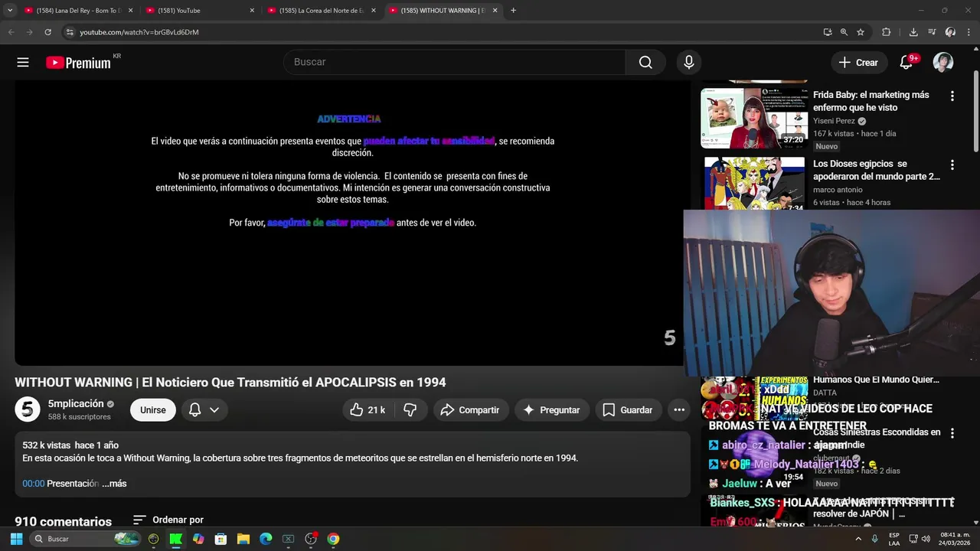
Task: Click Windows taskbar Buscar search box
Action: 85,539
